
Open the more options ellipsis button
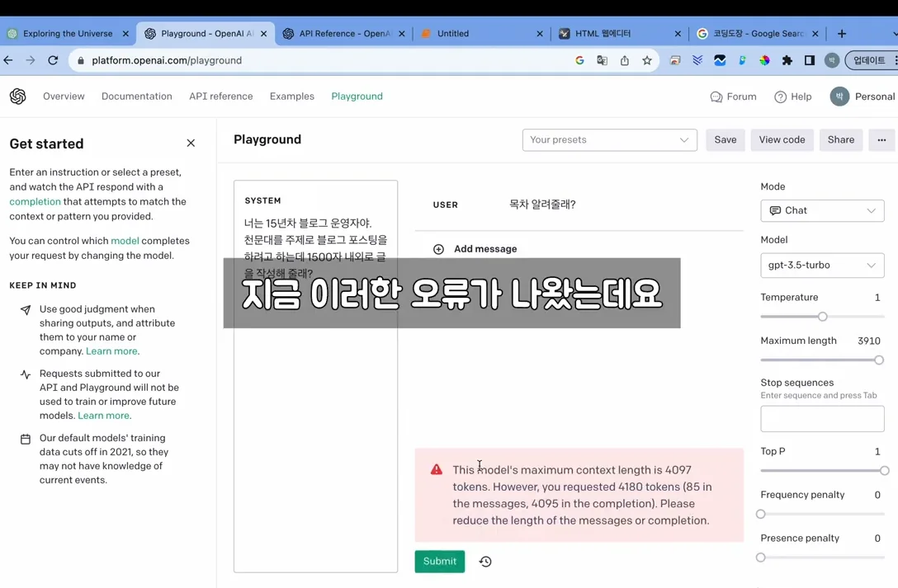(x=881, y=139)
